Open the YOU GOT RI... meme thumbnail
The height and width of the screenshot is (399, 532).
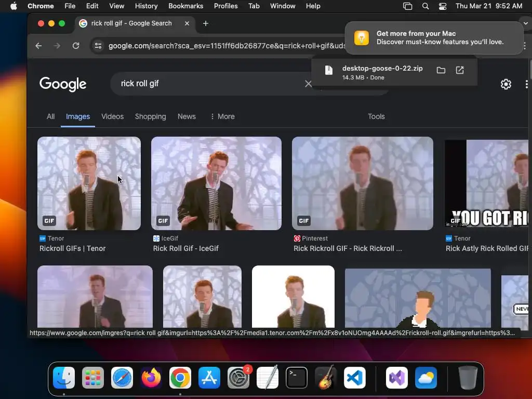click(486, 183)
